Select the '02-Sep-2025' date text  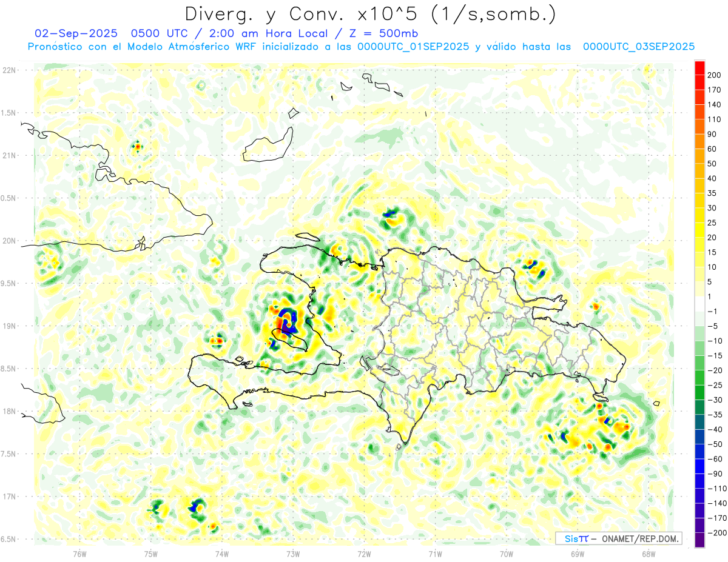[x=76, y=33]
